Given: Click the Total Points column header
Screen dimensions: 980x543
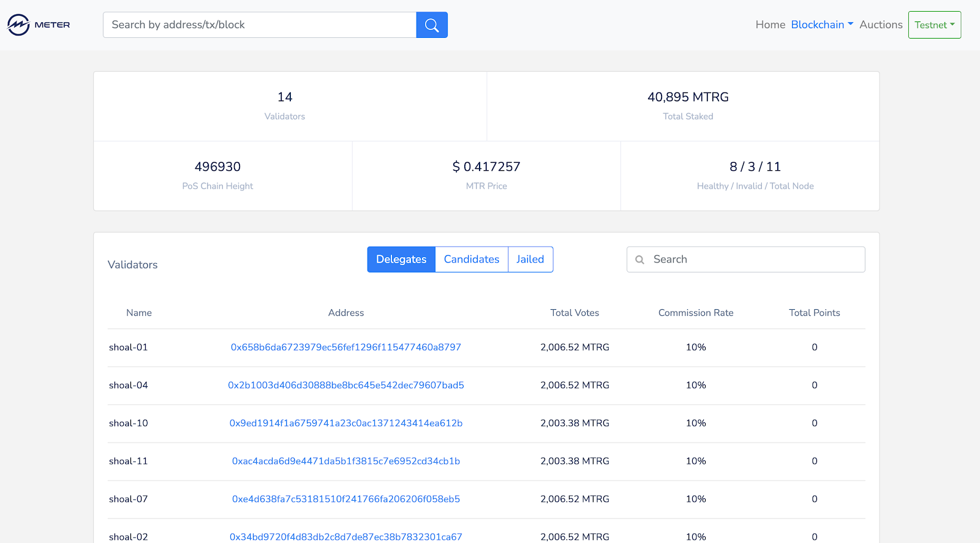Looking at the screenshot, I should 815,313.
